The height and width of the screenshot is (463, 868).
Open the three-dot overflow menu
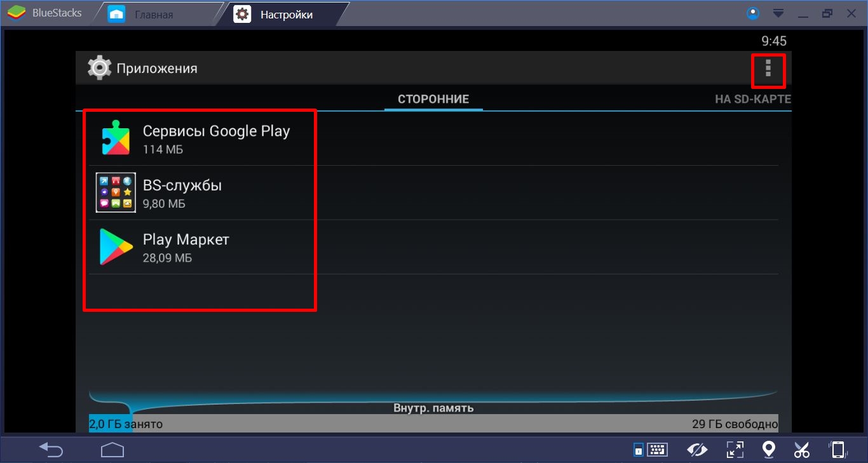(x=768, y=68)
